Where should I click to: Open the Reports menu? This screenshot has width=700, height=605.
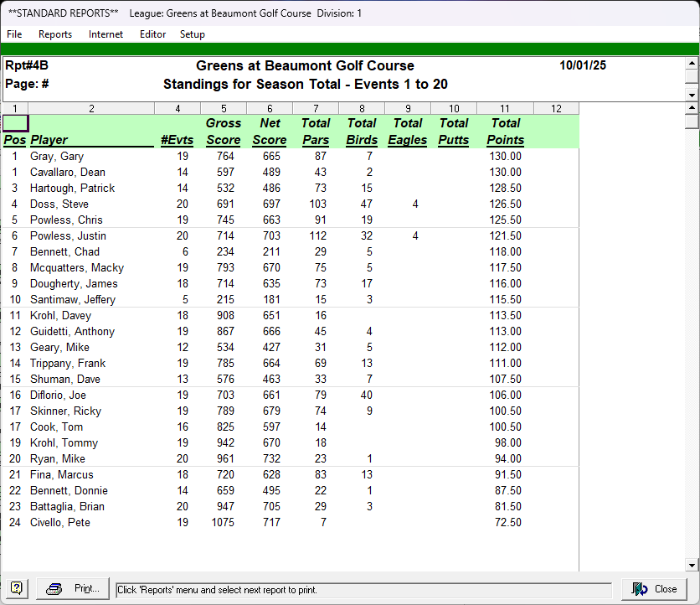click(55, 34)
